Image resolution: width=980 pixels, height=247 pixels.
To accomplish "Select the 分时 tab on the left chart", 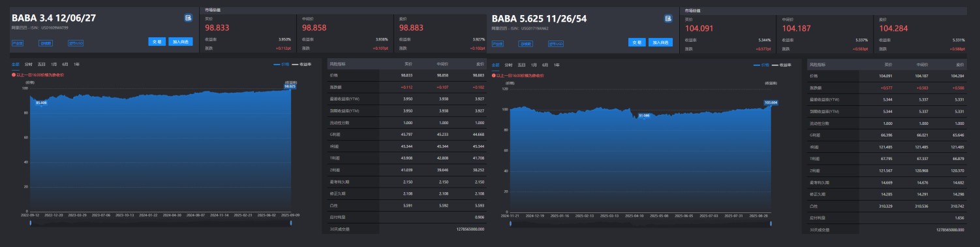I will tap(28, 65).
